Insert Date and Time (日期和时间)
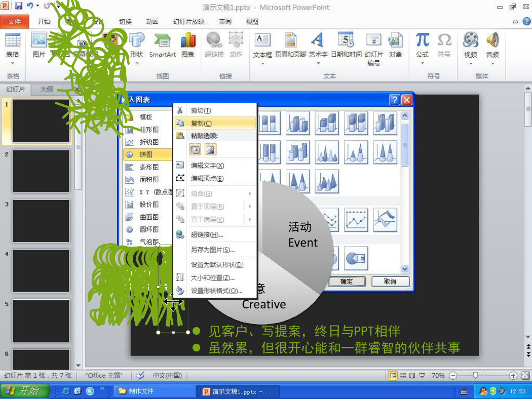 tap(346, 45)
